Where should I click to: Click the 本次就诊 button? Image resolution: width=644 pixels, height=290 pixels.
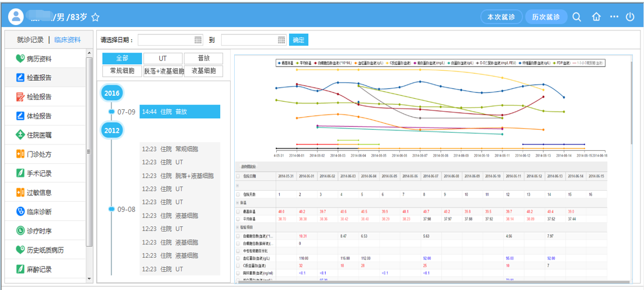point(502,17)
